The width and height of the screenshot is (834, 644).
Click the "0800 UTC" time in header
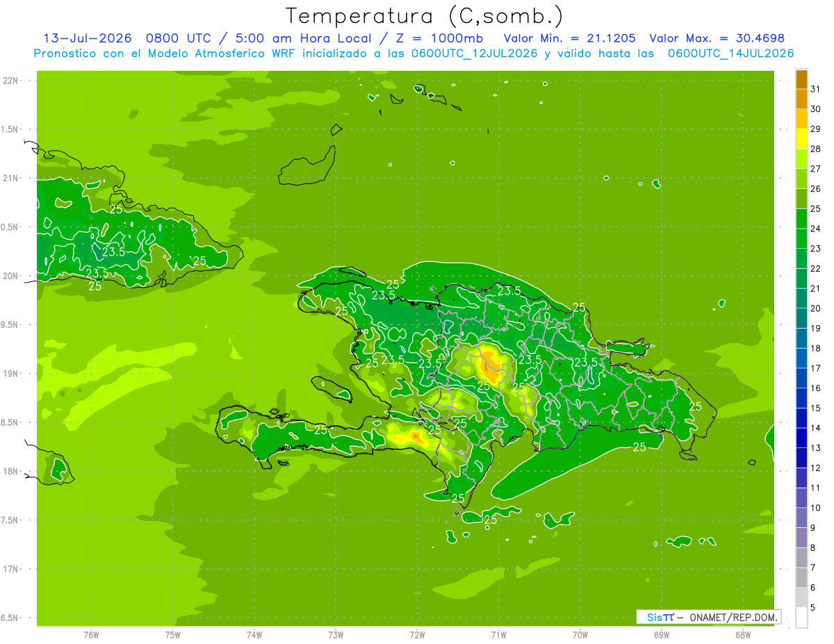coord(179,38)
